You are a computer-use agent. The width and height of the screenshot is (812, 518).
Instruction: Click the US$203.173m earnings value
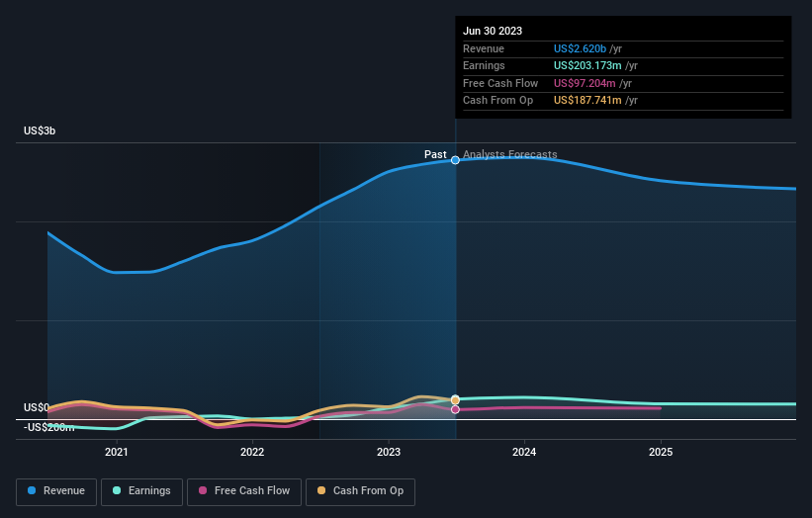(x=587, y=65)
